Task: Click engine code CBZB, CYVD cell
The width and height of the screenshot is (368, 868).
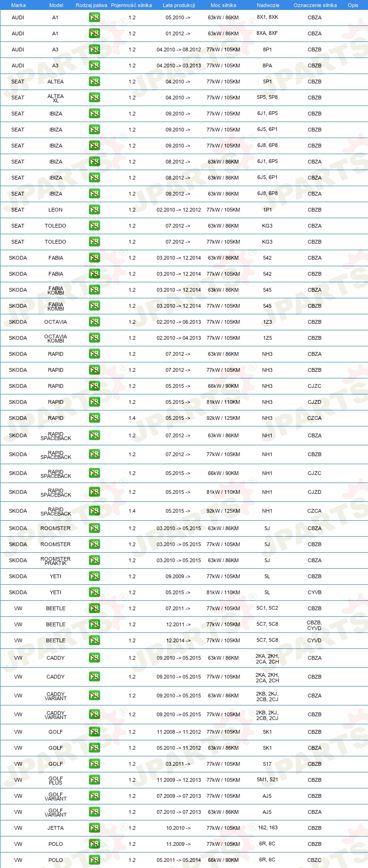Action: [314, 625]
